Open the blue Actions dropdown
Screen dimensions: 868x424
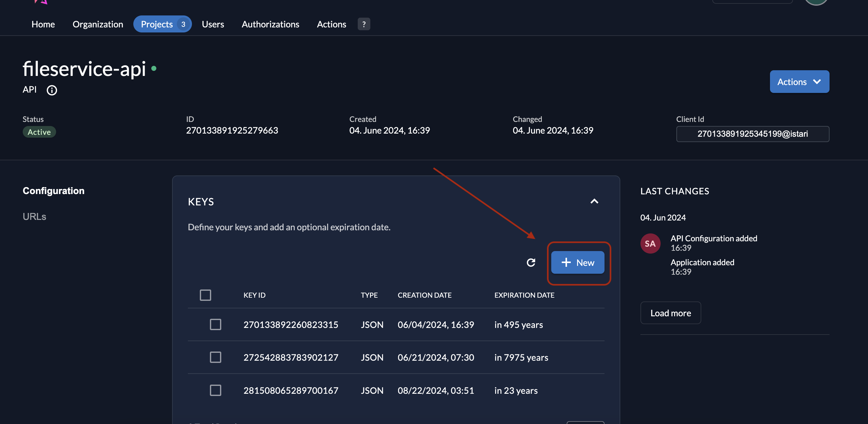[799, 82]
